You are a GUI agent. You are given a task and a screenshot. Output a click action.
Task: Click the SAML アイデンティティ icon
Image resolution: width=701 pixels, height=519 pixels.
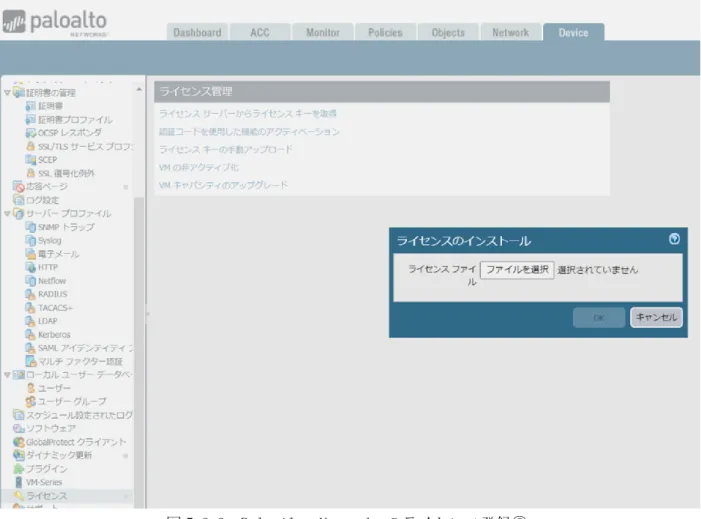coord(30,348)
